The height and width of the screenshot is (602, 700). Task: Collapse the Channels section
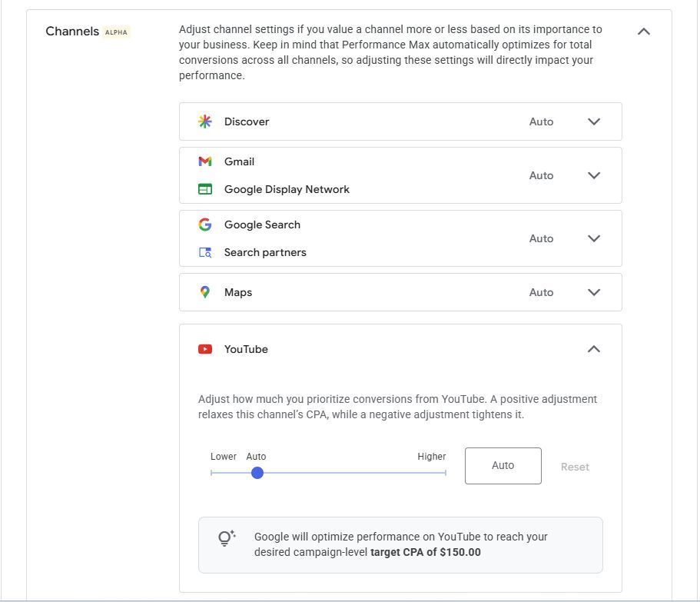(x=644, y=32)
